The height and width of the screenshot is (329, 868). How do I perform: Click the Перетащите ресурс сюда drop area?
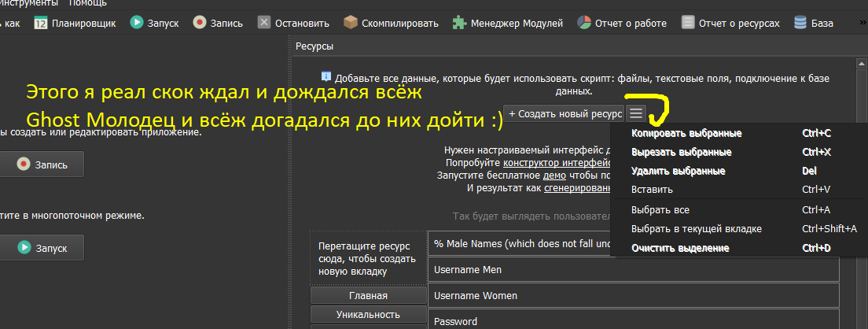click(368, 257)
